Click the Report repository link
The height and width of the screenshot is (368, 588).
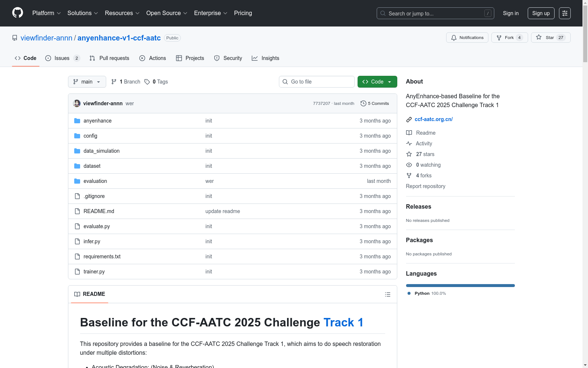[x=426, y=186]
